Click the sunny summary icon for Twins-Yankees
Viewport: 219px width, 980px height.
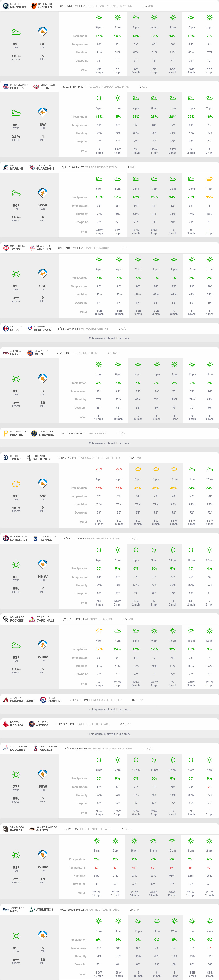click(16, 274)
